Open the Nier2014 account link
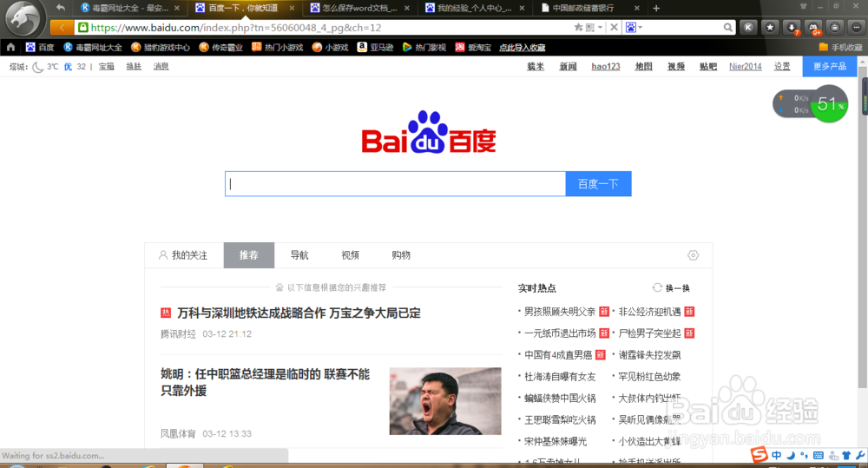The width and height of the screenshot is (868, 468). click(x=745, y=67)
